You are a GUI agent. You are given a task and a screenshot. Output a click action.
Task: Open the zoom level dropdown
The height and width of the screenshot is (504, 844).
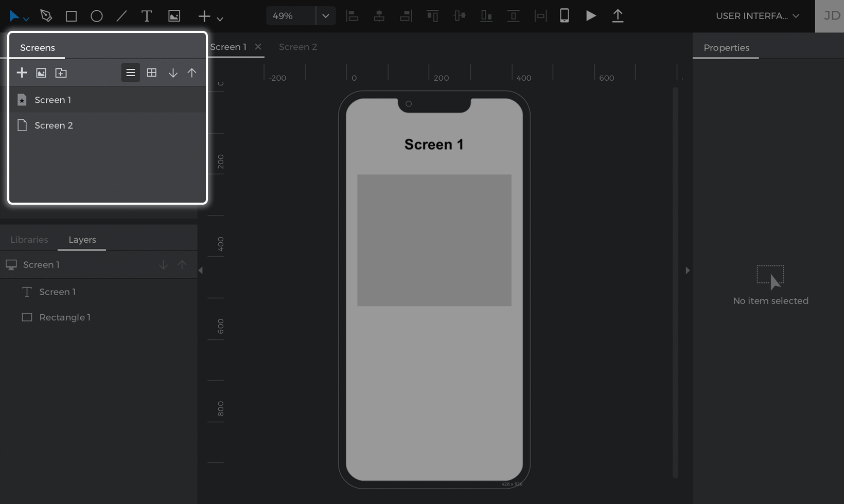pos(326,16)
